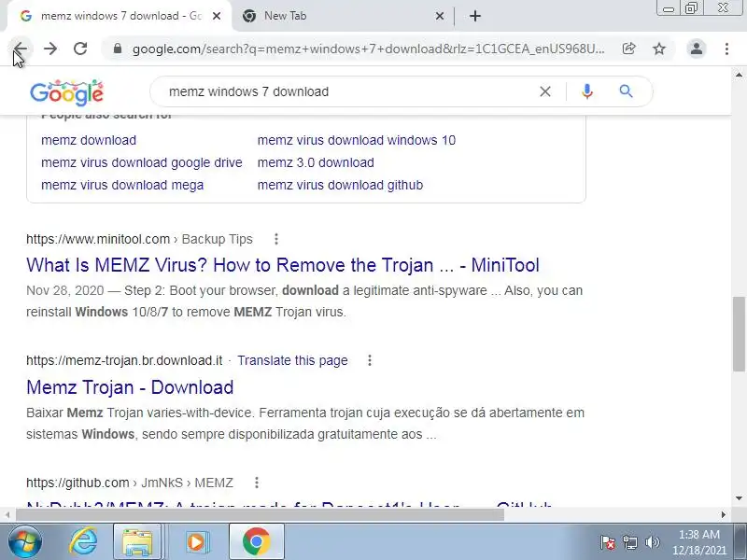Open MiniTool What Is MEMZ Virus result
The width and height of the screenshot is (747, 560).
point(283,265)
